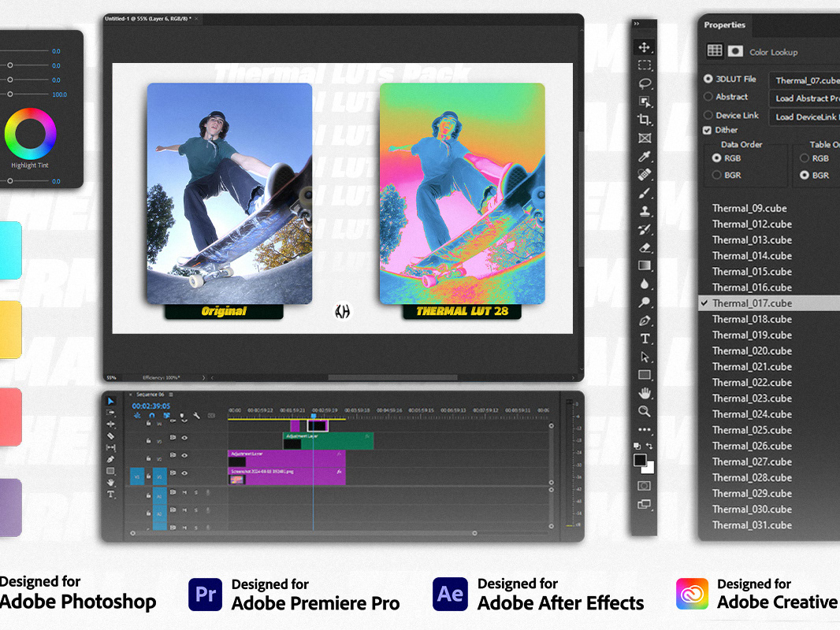Expand the Photoshop toolbar double-chevron
840x630 pixels.
[637, 24]
